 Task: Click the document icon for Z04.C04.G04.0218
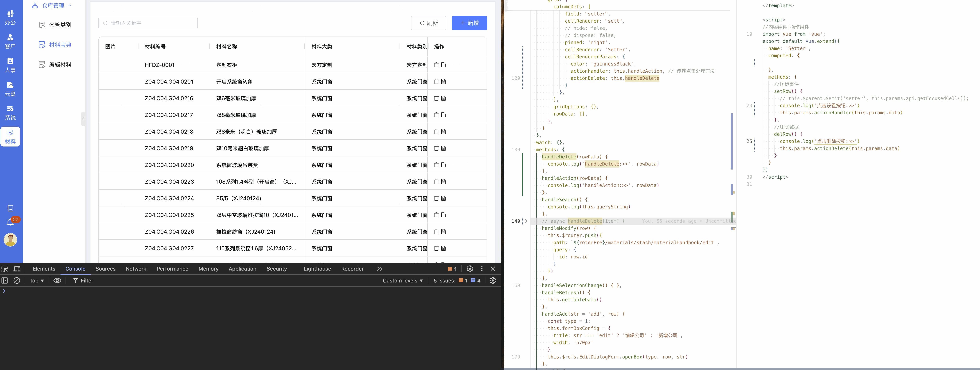444,132
